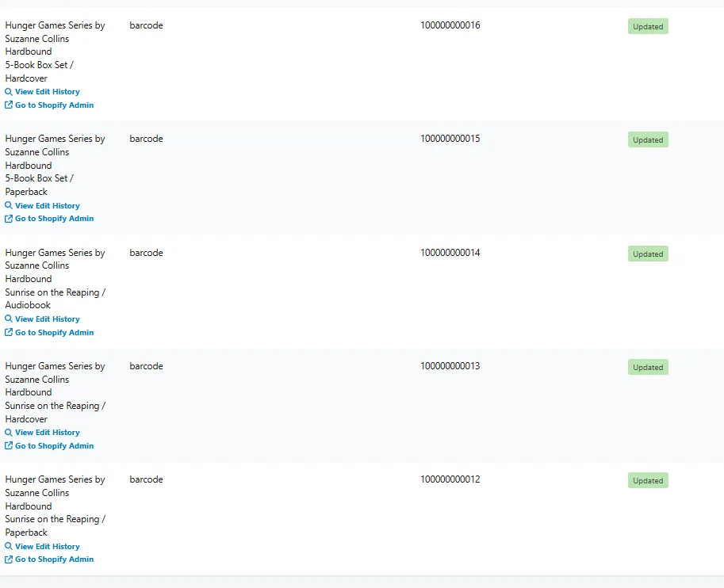Click the magnifier icon in the 100000000013 row

(8, 433)
